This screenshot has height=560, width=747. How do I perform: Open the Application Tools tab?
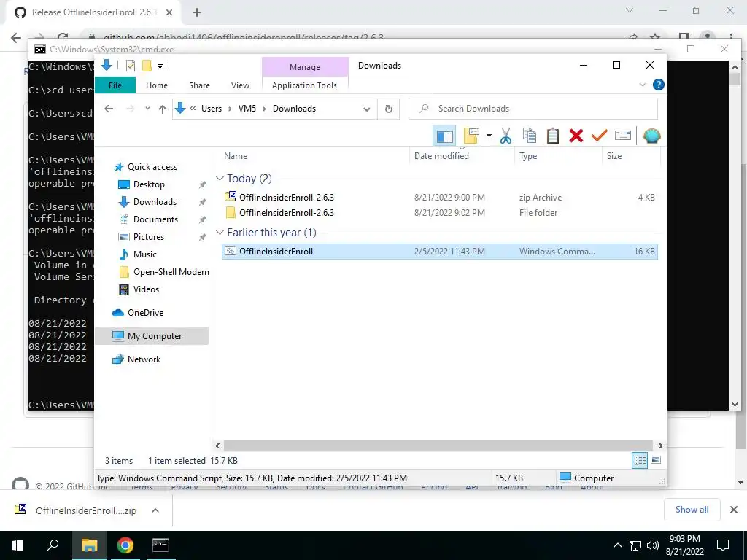(304, 85)
